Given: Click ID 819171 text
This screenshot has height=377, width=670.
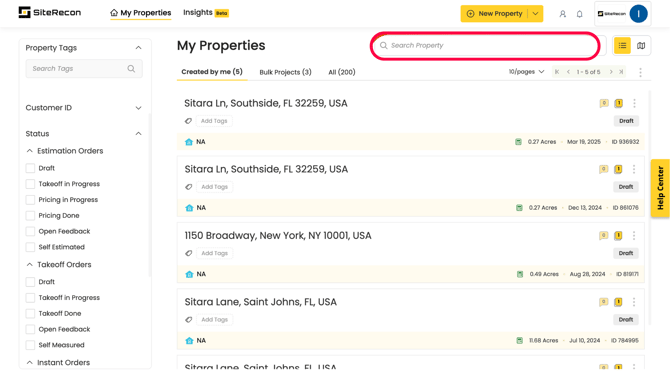Looking at the screenshot, I should pyautogui.click(x=627, y=274).
